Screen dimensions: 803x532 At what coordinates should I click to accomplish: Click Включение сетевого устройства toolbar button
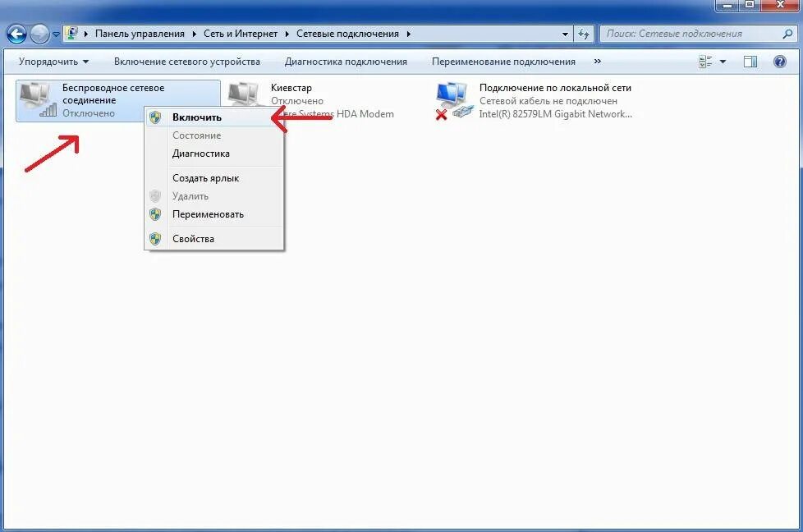coord(187,62)
